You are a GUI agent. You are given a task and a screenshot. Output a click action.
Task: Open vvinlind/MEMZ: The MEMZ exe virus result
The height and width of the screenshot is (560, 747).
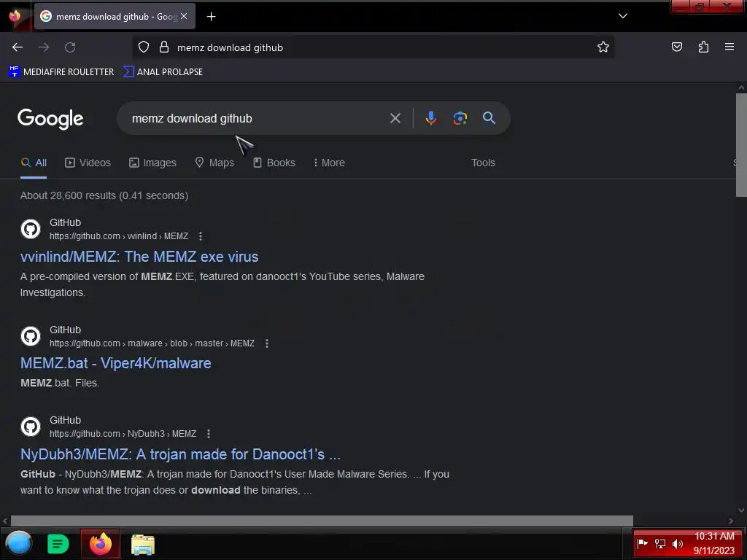(139, 257)
